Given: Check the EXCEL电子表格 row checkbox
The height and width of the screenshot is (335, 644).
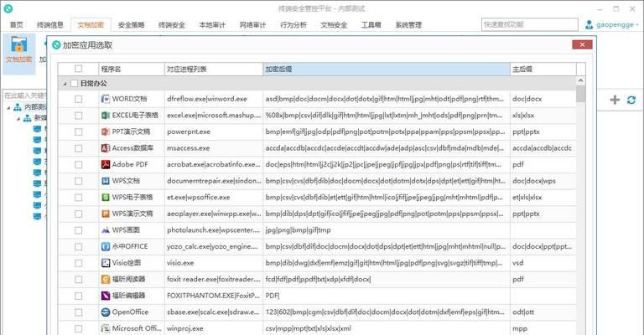Looking at the screenshot, I should click(79, 116).
